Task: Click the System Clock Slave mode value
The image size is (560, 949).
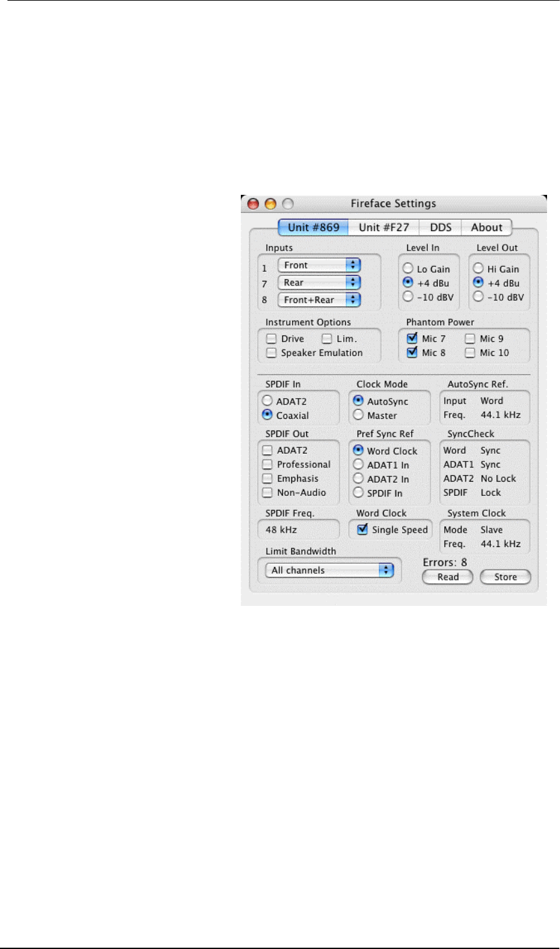Action: click(491, 530)
